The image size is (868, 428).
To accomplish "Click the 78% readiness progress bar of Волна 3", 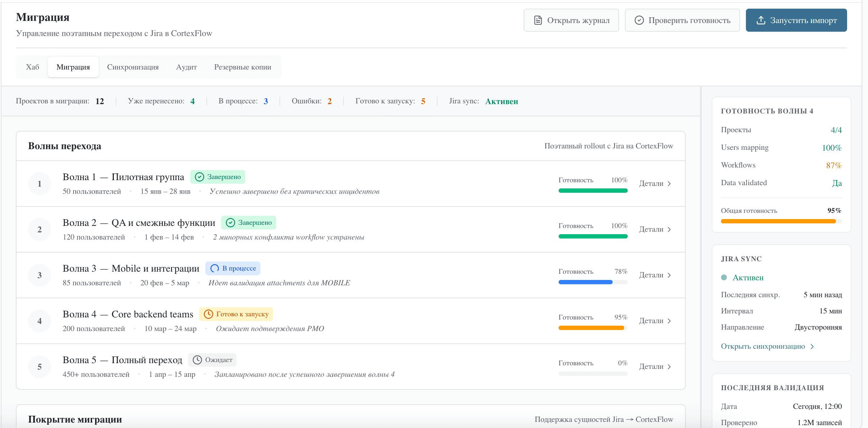I will click(x=592, y=282).
